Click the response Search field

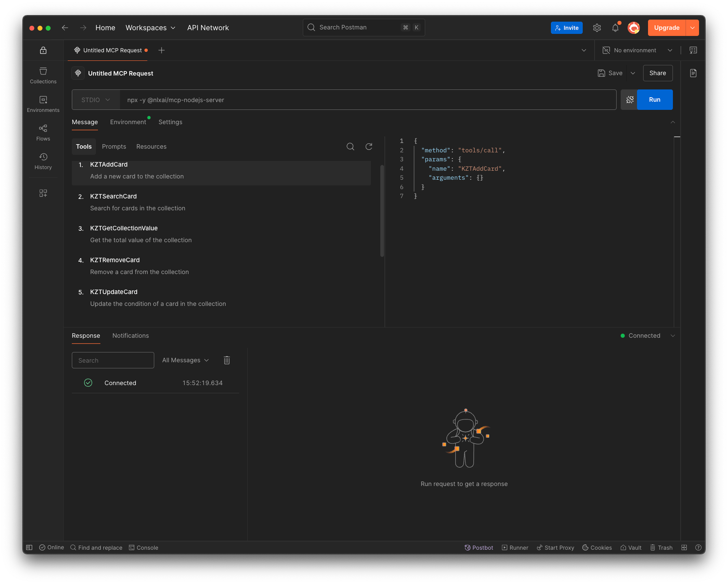[113, 360]
